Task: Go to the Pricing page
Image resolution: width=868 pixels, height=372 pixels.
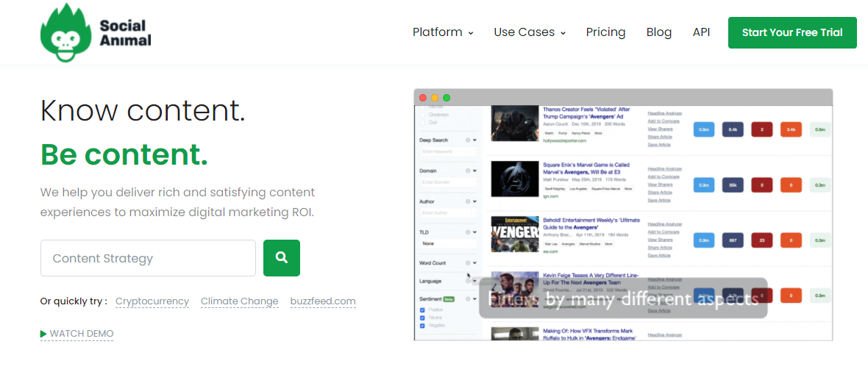Action: click(605, 32)
